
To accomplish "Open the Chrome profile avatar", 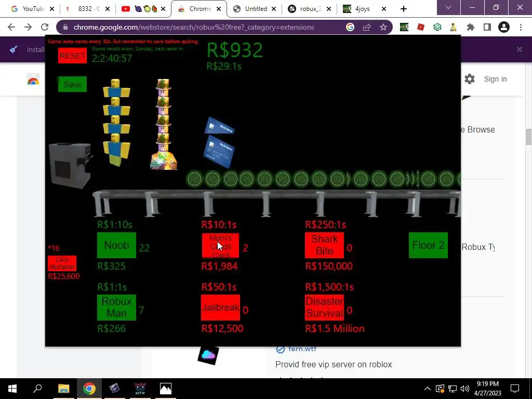I will (x=504, y=27).
